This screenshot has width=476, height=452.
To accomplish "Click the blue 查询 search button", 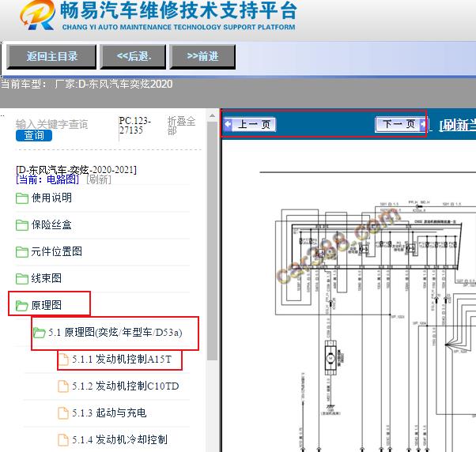I will [x=34, y=135].
